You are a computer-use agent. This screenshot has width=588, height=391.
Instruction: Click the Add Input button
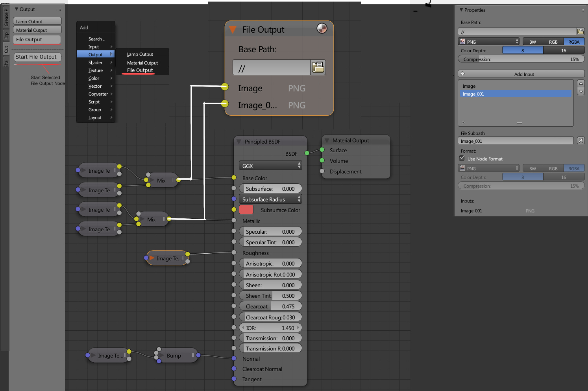point(521,74)
